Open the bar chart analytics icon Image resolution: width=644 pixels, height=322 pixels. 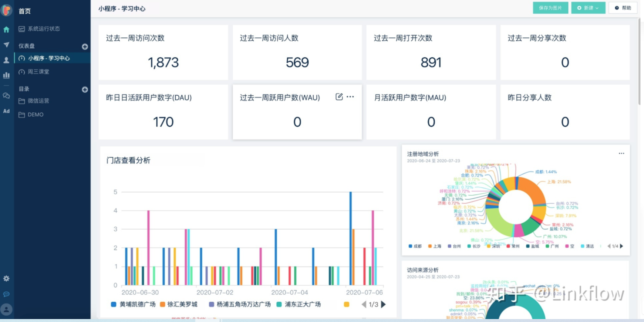[6, 75]
